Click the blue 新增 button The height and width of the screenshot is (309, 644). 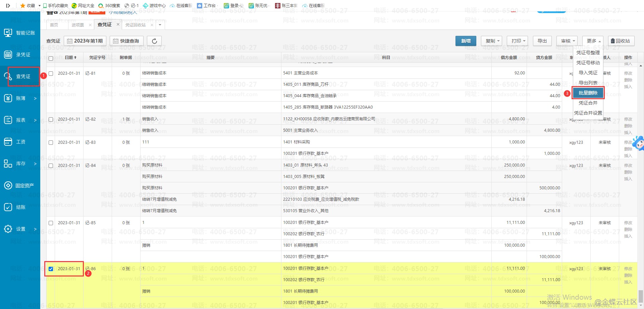coord(466,41)
